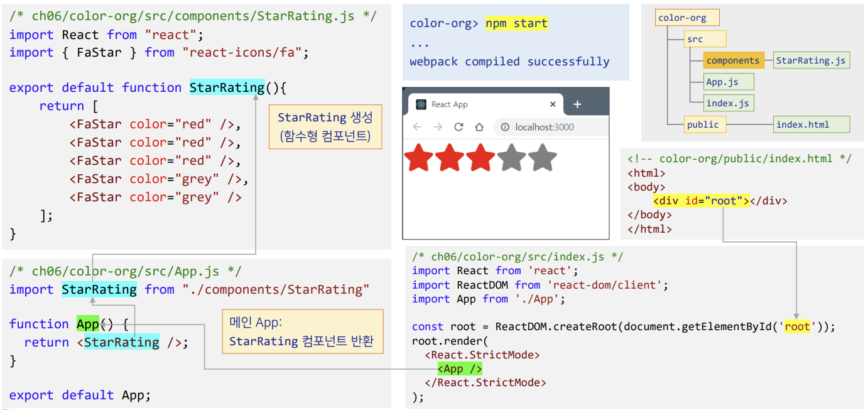Open a new browser tab with plus
This screenshot has width=868, height=410.
pos(577,104)
